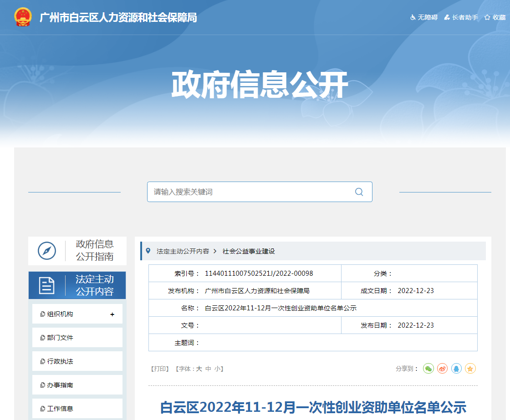Enable 无障碍 accessibility mode
Viewport: 510px width, 420px height.
(424, 17)
